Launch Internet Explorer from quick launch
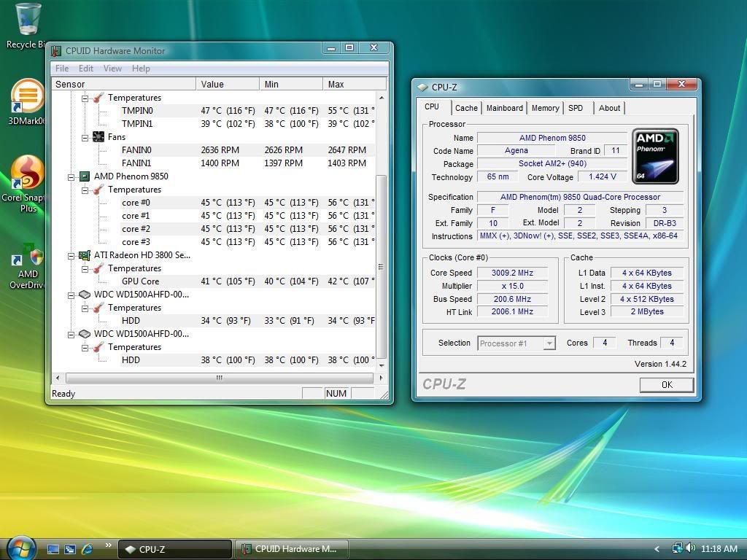This screenshot has width=747, height=560. point(88,549)
